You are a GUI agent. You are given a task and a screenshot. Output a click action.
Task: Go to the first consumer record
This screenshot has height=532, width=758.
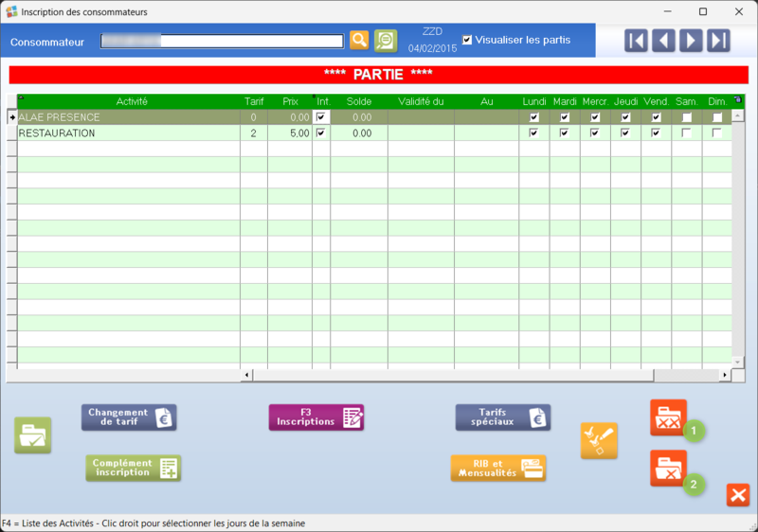tap(636, 41)
